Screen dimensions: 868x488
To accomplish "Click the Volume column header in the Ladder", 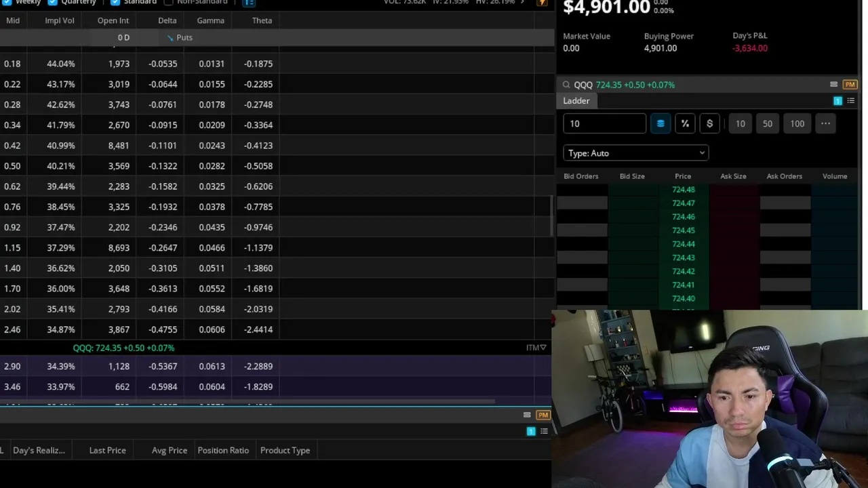I will click(835, 176).
